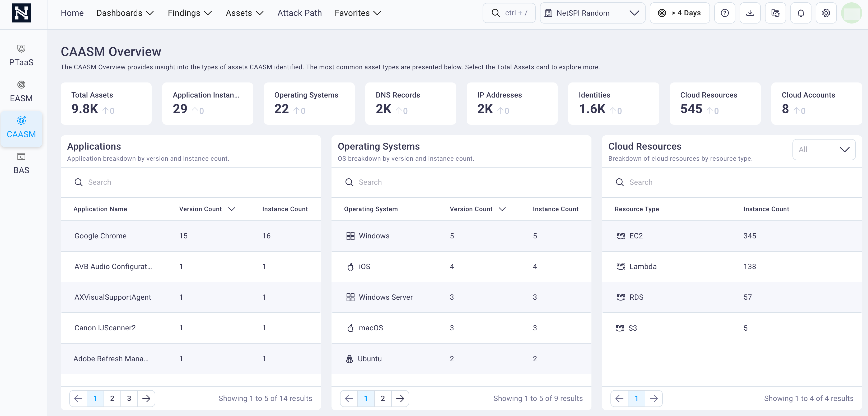Click the AWS icon beside EC2
Image resolution: width=868 pixels, height=416 pixels.
pyautogui.click(x=621, y=236)
